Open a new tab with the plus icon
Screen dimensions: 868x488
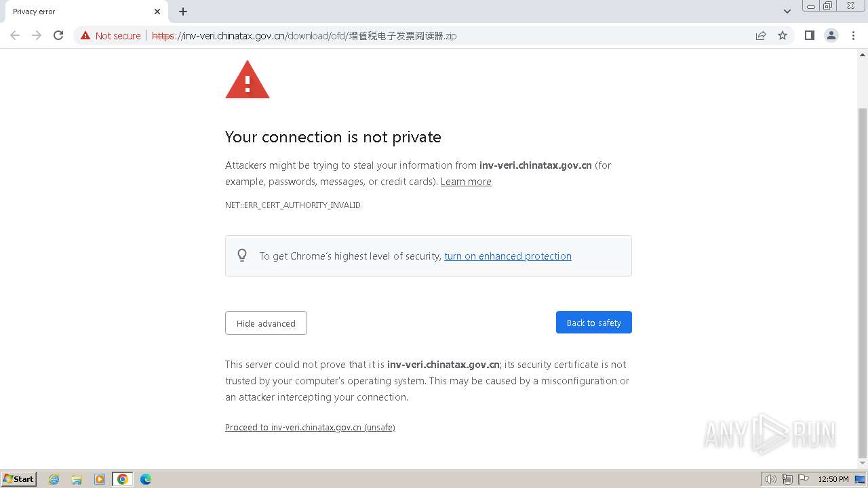point(183,12)
